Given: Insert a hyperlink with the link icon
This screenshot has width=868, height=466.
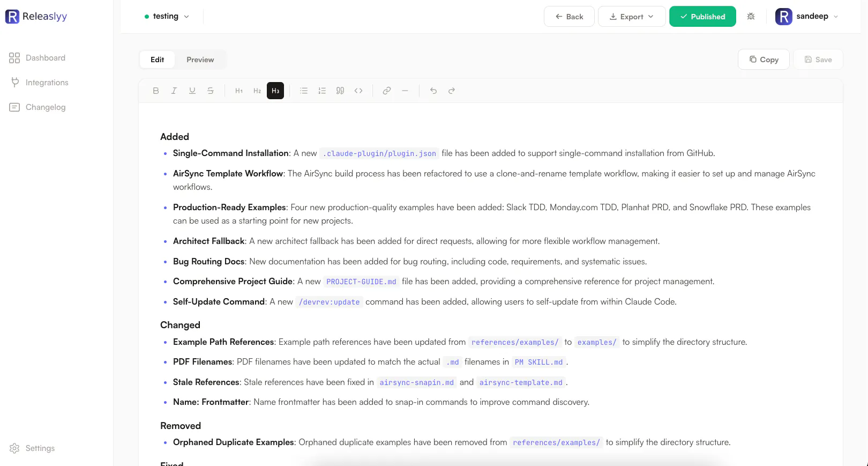Looking at the screenshot, I should [x=387, y=91].
